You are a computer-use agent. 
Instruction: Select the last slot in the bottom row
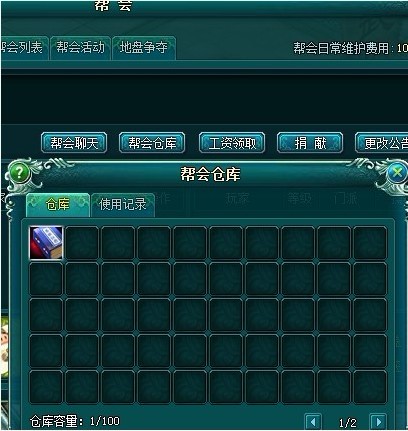[x=370, y=387]
